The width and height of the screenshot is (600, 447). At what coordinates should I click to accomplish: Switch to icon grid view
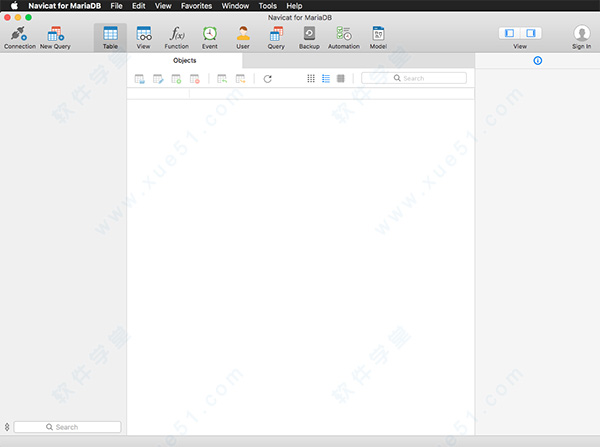click(311, 78)
